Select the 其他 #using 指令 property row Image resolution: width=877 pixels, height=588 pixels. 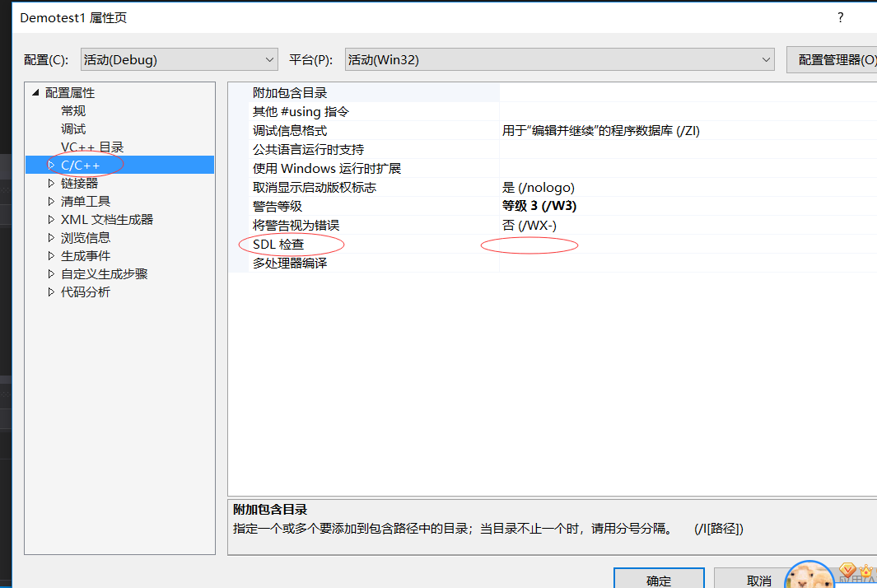click(374, 111)
